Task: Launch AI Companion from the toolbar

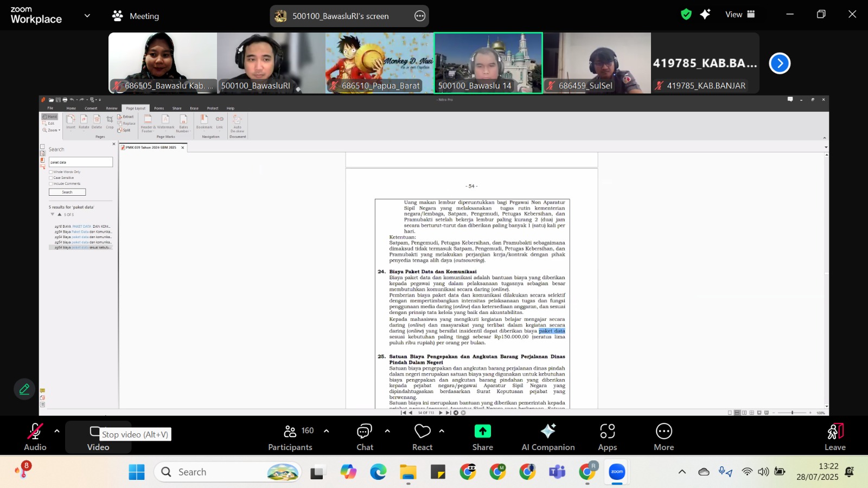Action: (548, 437)
